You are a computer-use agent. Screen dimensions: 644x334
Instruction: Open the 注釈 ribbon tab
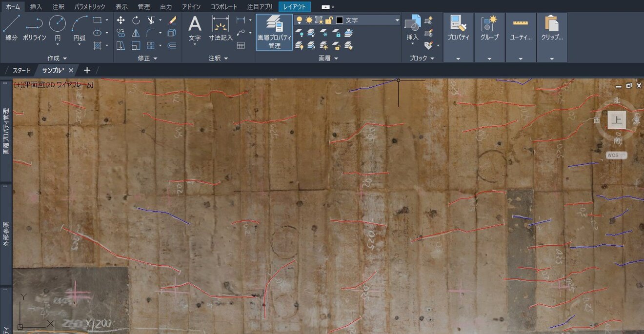click(58, 7)
